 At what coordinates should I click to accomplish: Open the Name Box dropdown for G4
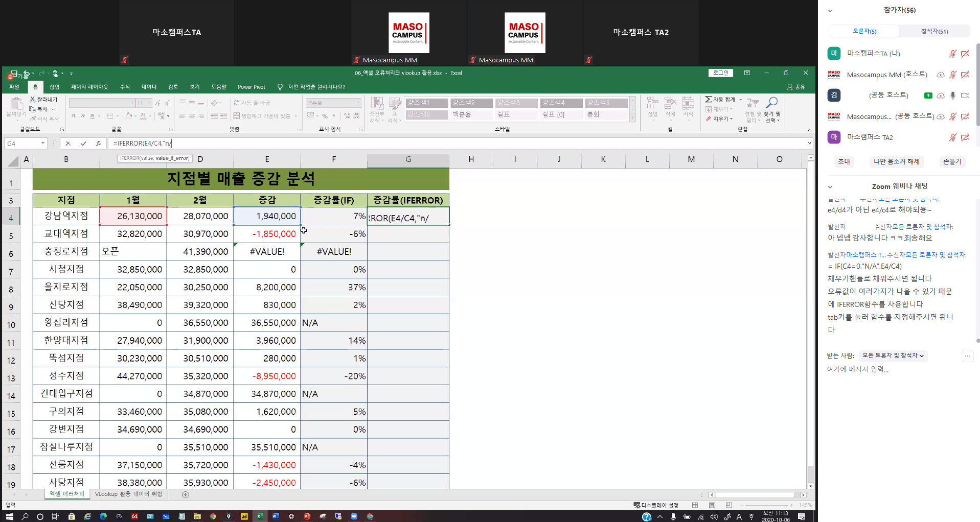tap(43, 144)
